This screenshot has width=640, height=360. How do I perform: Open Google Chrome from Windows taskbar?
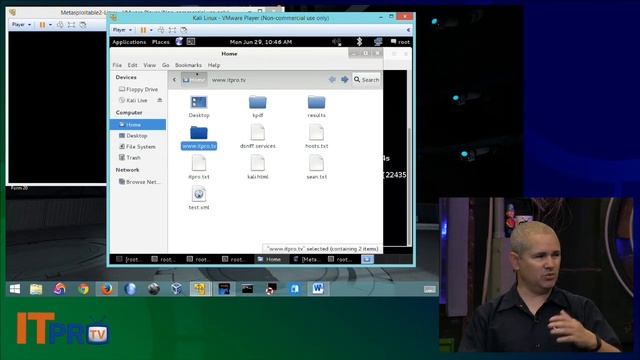[83, 289]
